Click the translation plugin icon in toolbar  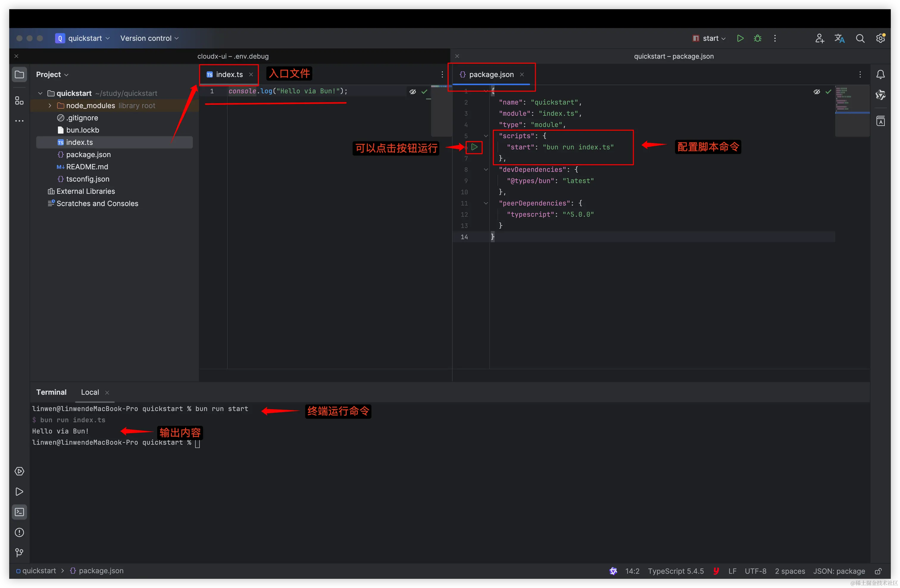tap(840, 38)
